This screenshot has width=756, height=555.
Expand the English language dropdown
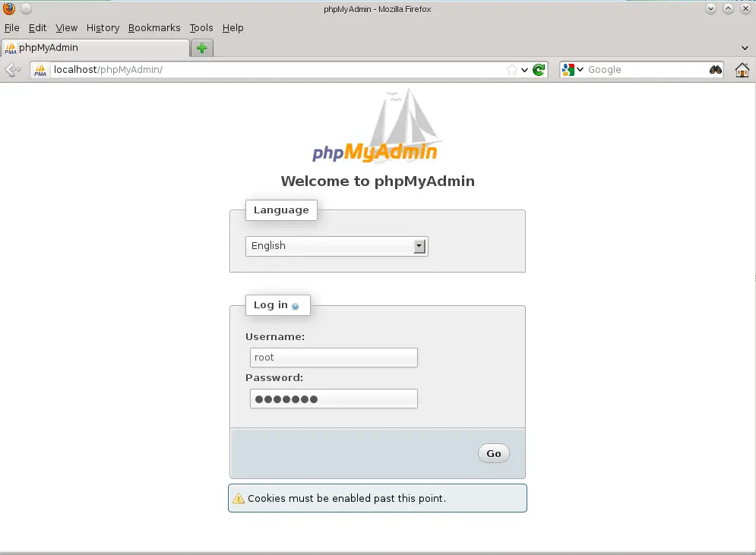[x=337, y=246]
